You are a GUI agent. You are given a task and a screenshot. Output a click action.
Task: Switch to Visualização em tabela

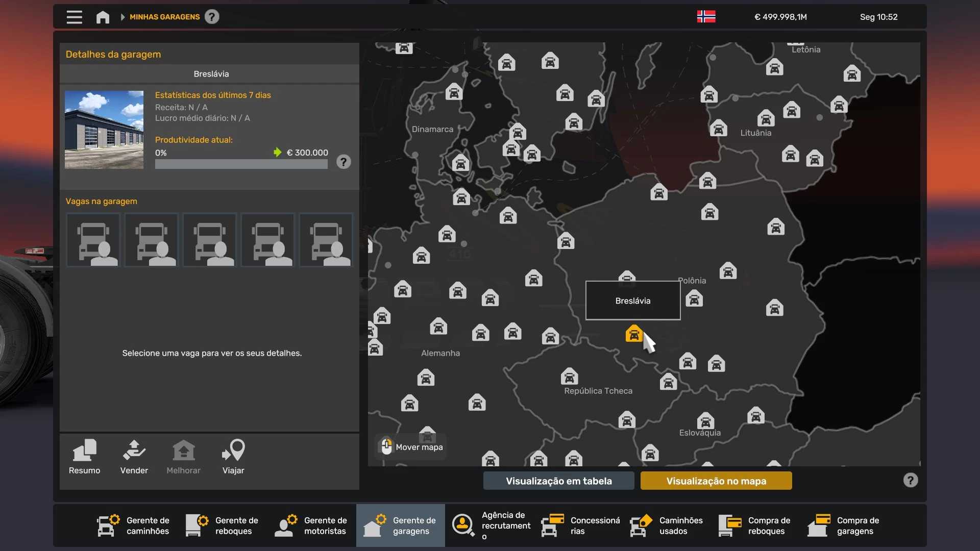coord(558,481)
